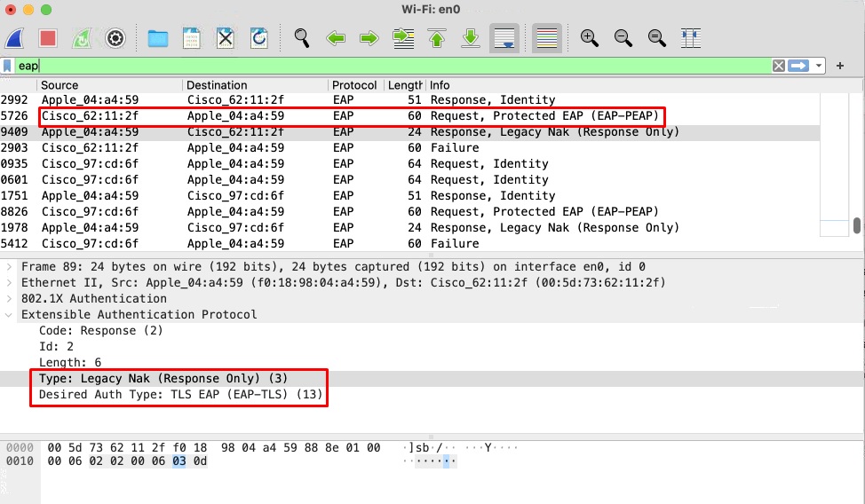Open capture options gear icon
The width and height of the screenshot is (865, 504).
pyautogui.click(x=115, y=38)
